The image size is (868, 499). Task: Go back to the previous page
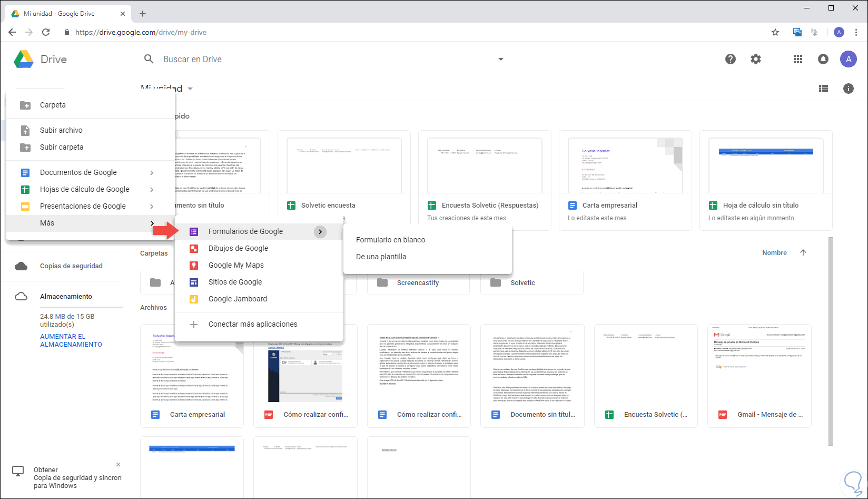(12, 32)
